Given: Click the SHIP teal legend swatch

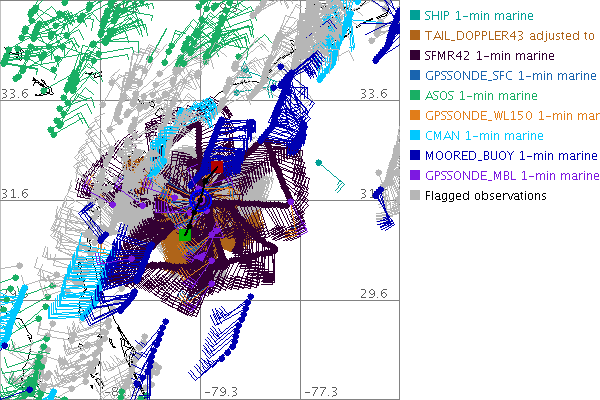Looking at the screenshot, I should click(414, 15).
